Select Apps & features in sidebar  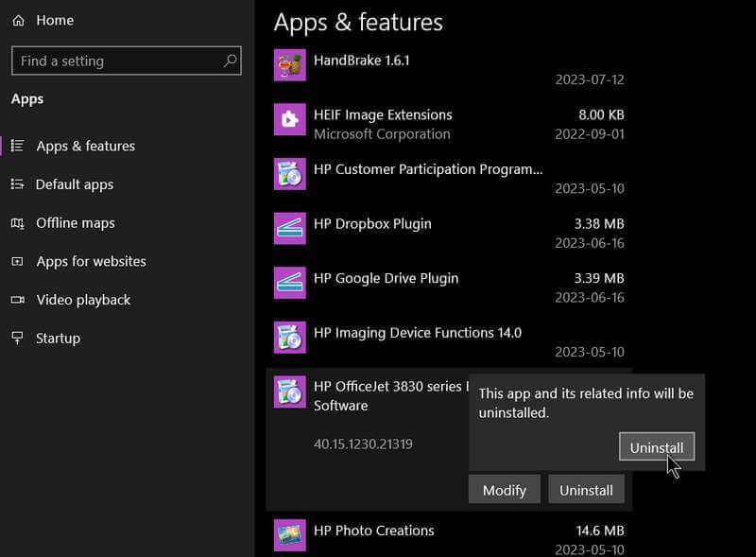tap(85, 146)
